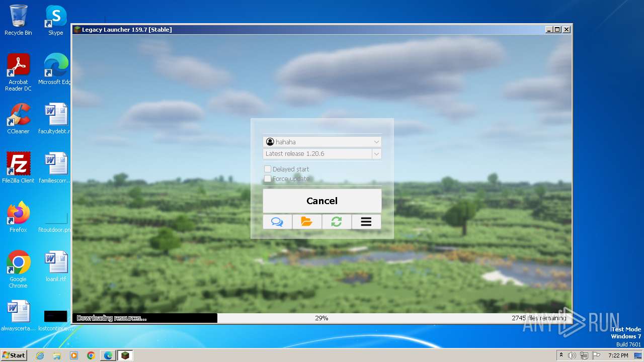The image size is (644, 362).
Task: Click the green refresh arrows button
Action: pyautogui.click(x=337, y=222)
